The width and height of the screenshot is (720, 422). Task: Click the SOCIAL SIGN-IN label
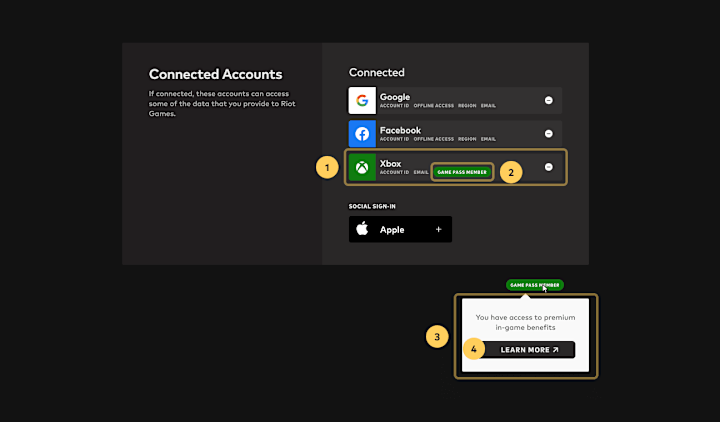pyautogui.click(x=372, y=206)
